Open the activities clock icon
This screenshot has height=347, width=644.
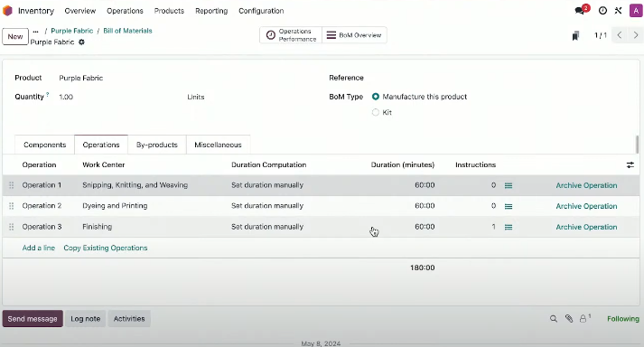pos(602,11)
